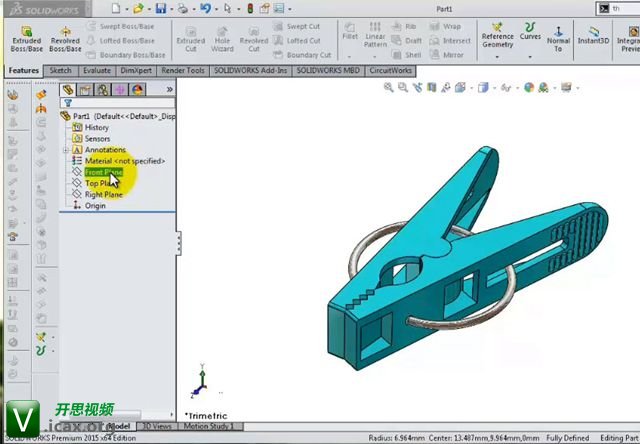Switch to the Render Tools tab
Image resolution: width=640 pixels, height=444 pixels.
[183, 71]
